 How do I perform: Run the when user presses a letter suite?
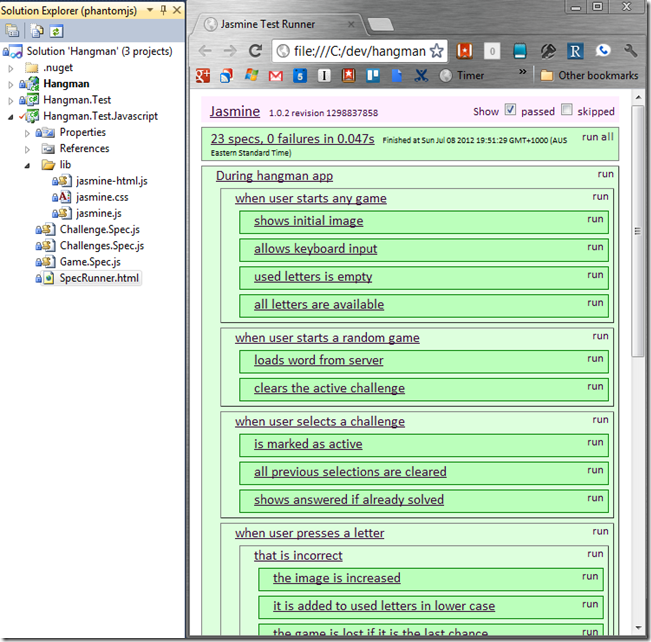coord(600,531)
